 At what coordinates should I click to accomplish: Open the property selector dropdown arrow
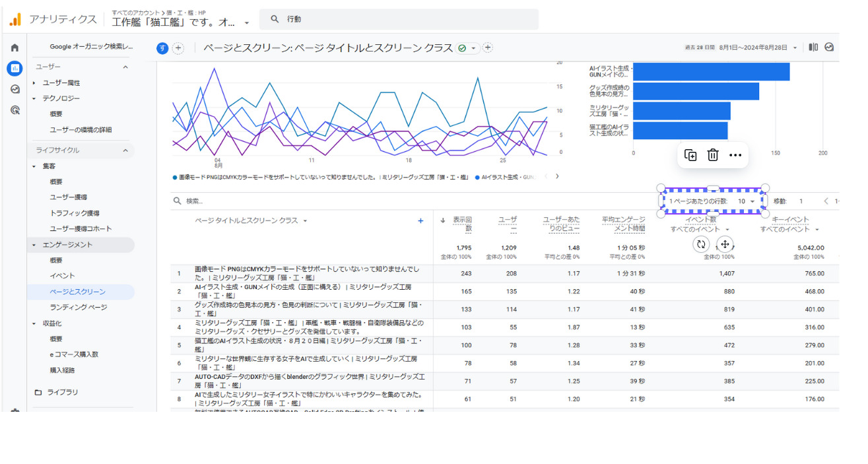(247, 23)
